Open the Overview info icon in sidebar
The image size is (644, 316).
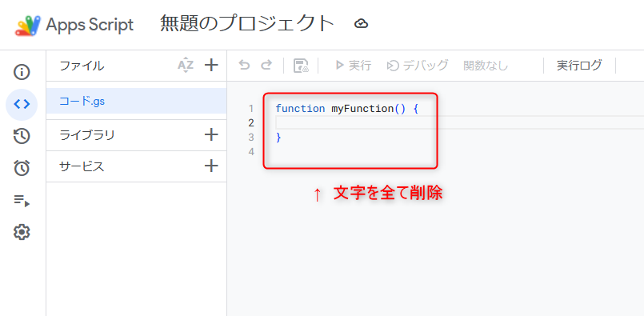tap(22, 72)
